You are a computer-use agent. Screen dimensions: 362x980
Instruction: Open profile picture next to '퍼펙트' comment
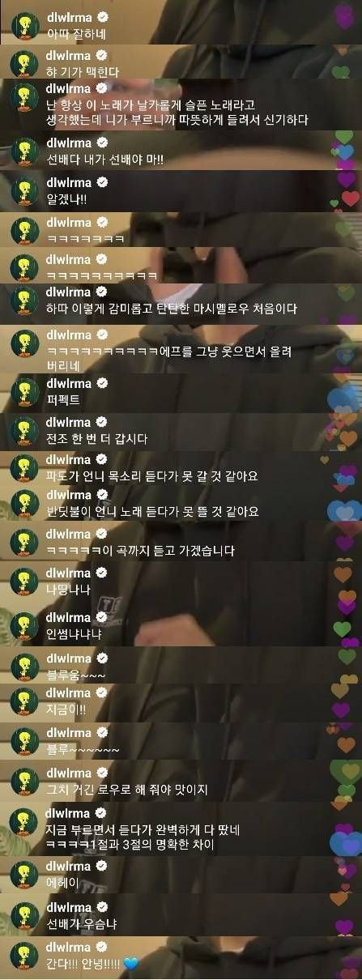click(24, 391)
